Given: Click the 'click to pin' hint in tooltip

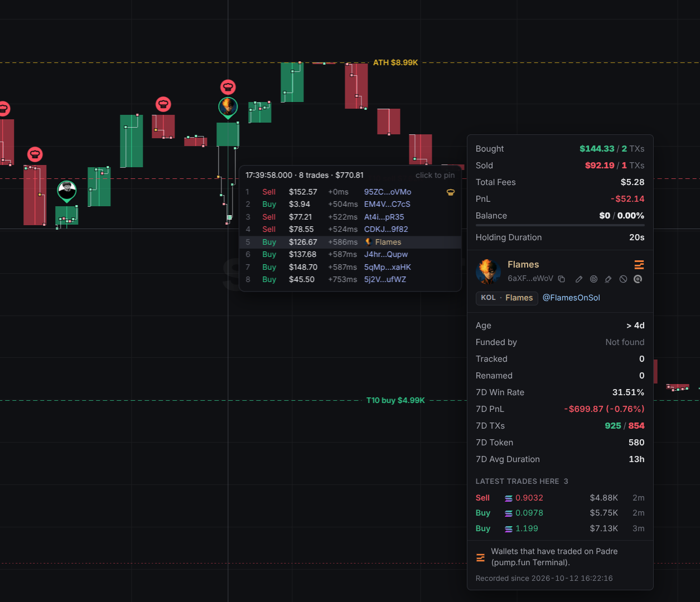Looking at the screenshot, I should pos(435,175).
